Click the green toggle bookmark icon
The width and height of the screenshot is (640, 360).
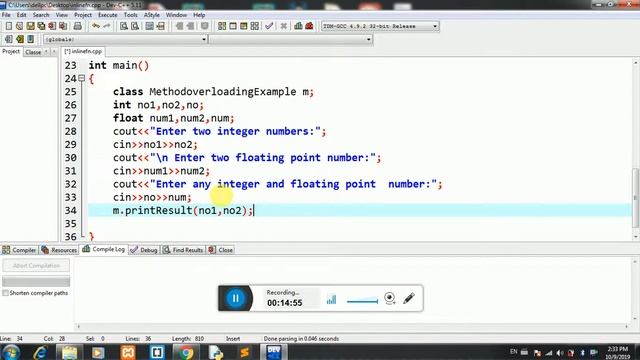click(20, 39)
